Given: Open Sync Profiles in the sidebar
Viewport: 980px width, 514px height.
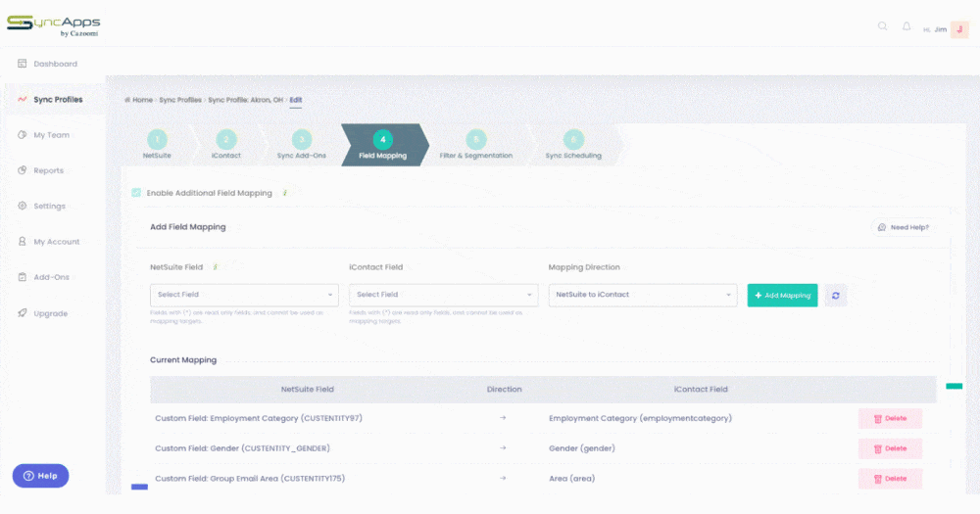Looking at the screenshot, I should coord(58,99).
